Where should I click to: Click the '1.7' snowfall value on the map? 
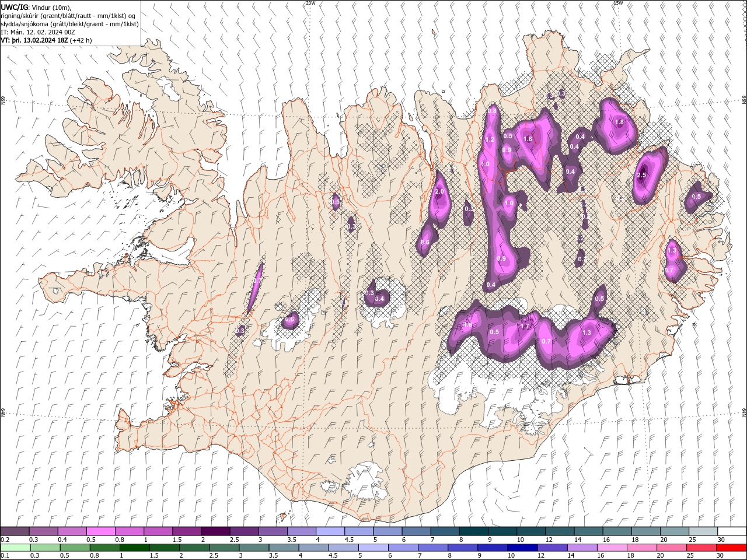525,327
